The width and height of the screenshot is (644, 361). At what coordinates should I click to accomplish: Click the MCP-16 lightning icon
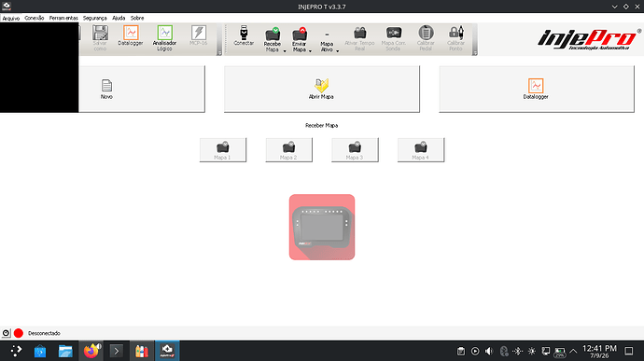click(x=199, y=33)
